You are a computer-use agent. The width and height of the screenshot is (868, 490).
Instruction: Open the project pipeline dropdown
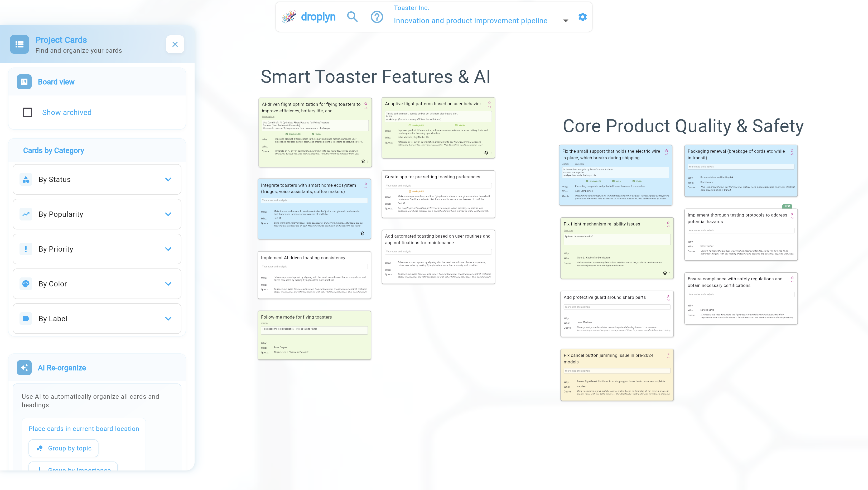[x=566, y=21]
